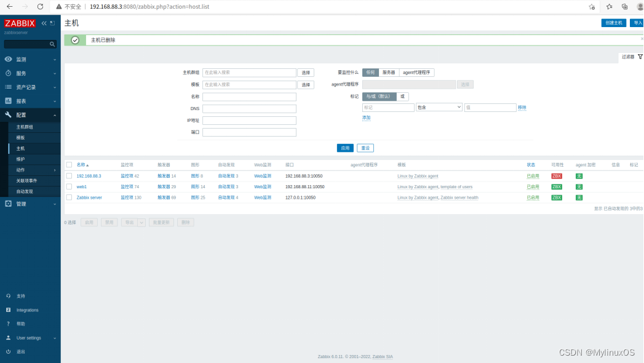Open 主机群组 in sidebar

(x=25, y=127)
